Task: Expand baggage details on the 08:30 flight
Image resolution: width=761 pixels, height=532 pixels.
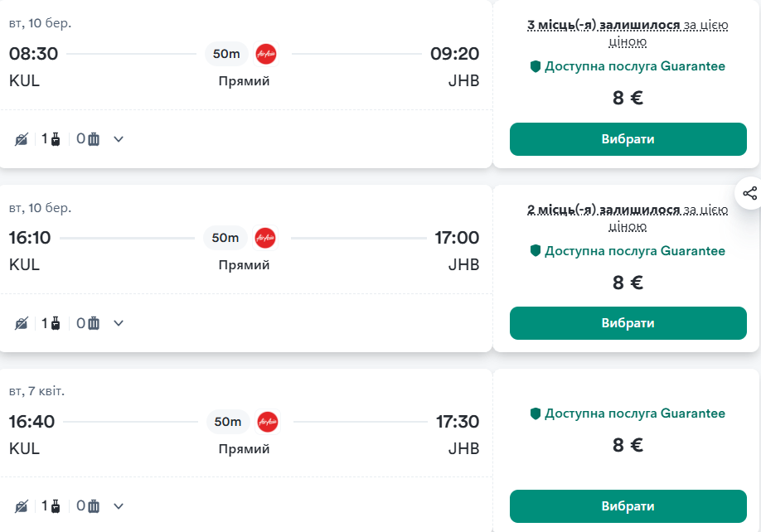Action: tap(118, 138)
